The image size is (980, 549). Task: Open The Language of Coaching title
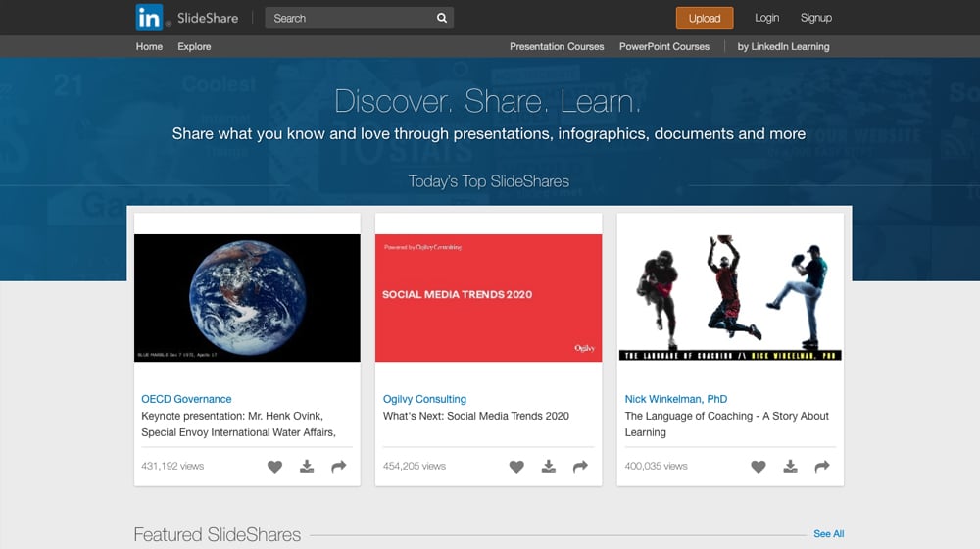tap(726, 424)
